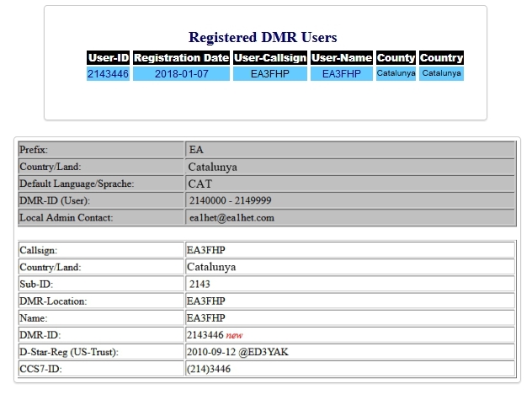Click the DMR-Location row label

click(53, 301)
